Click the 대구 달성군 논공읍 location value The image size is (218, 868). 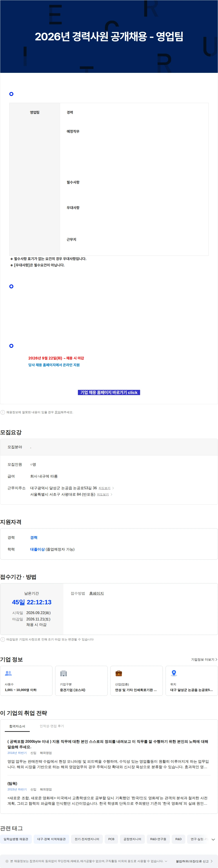pos(191,689)
